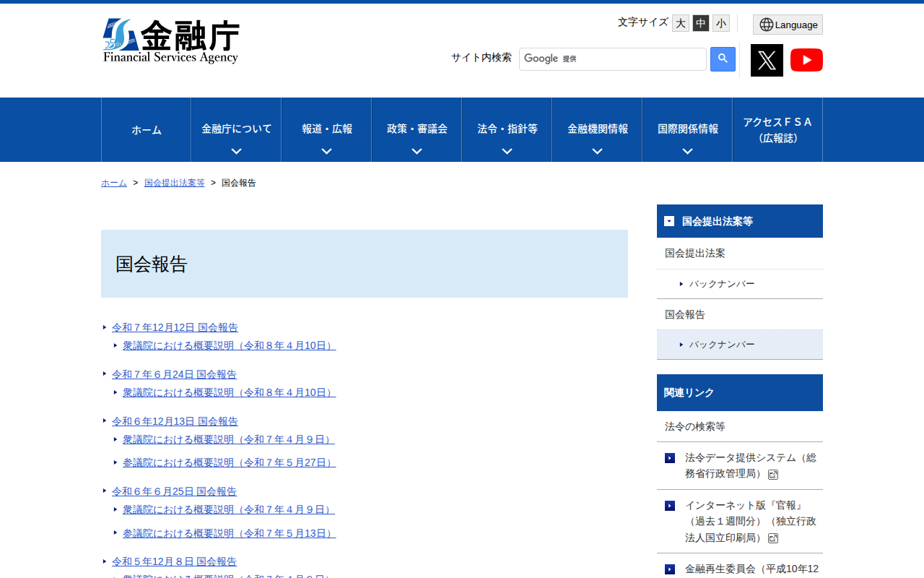Open the YouTube channel icon
Viewport: 924px width, 578px height.
coord(806,60)
